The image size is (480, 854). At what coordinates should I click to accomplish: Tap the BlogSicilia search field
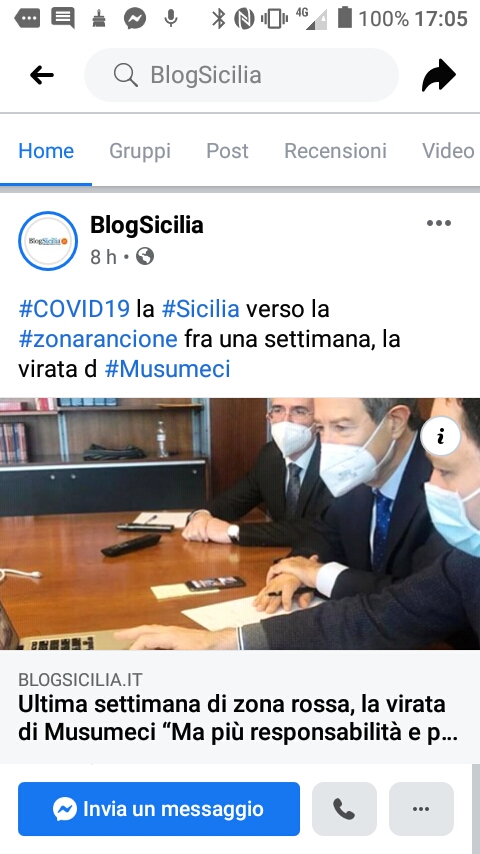(x=241, y=75)
